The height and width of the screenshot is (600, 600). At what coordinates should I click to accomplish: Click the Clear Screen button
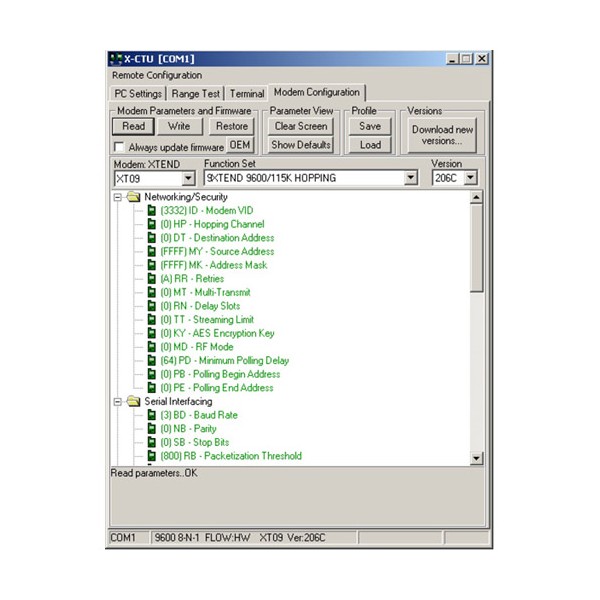[x=301, y=126]
